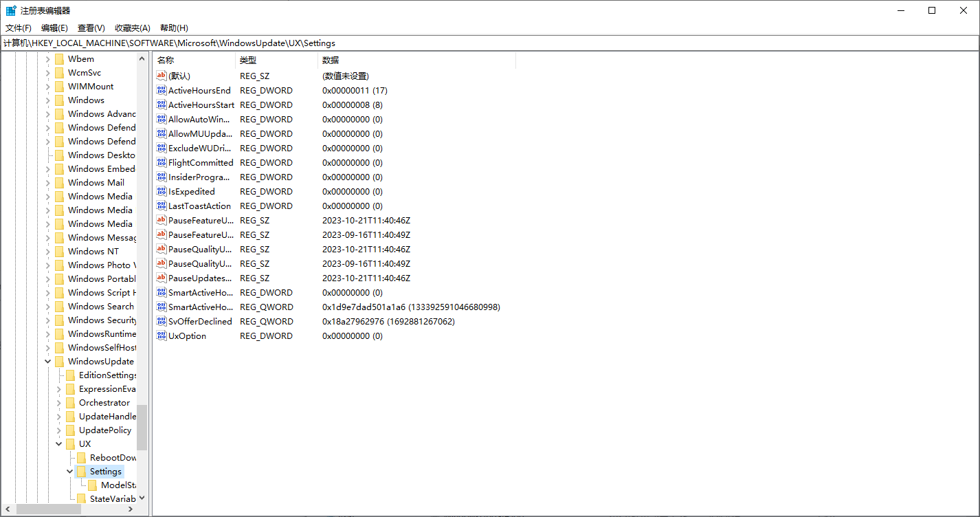Expand the Windows Script H tree node

pyautogui.click(x=48, y=292)
